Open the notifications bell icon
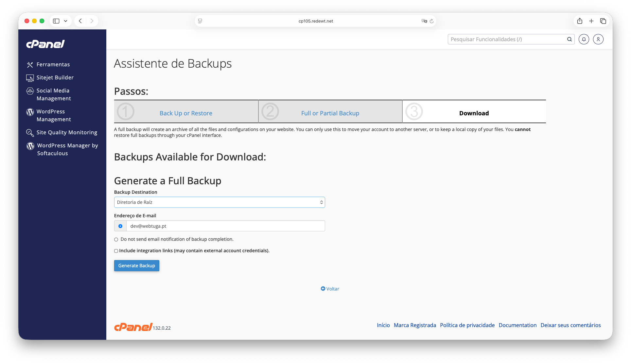631x364 pixels. click(x=584, y=39)
